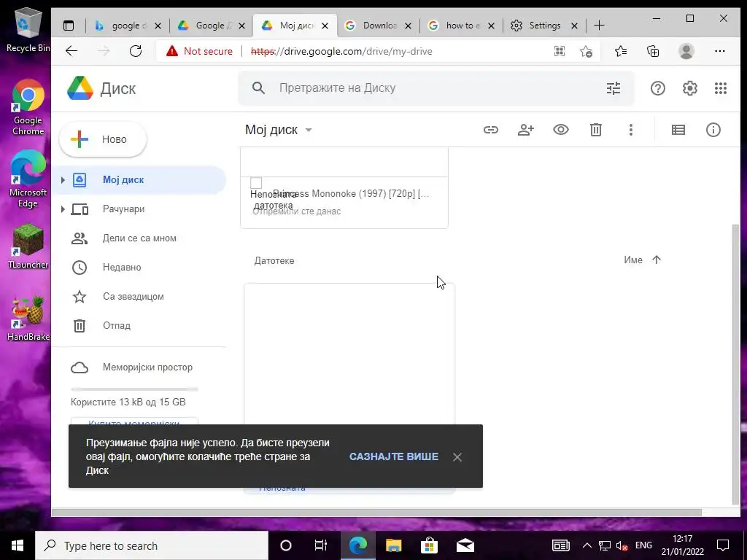
Task: Click the trash remove icon in toolbar
Action: click(595, 130)
